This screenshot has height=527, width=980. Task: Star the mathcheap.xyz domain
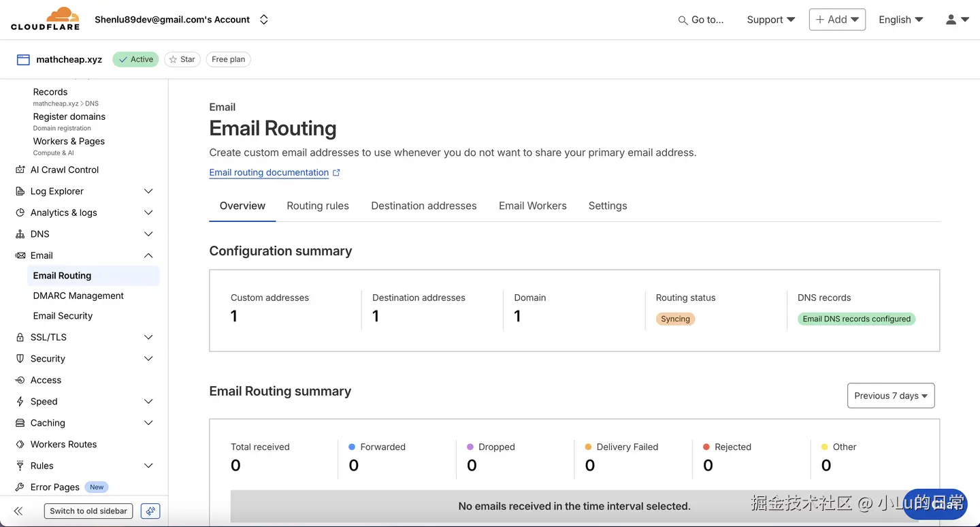click(x=182, y=59)
